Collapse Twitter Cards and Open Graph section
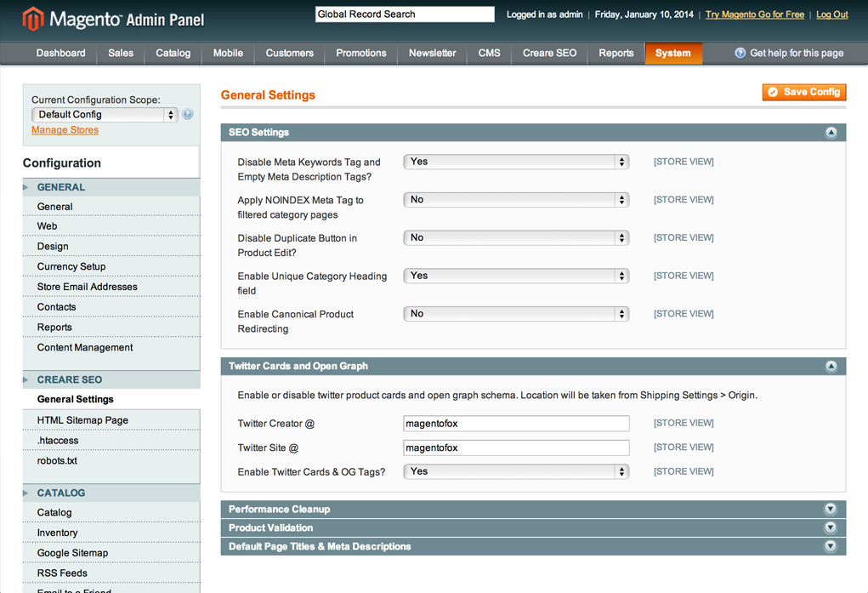Image resolution: width=868 pixels, height=593 pixels. pyautogui.click(x=831, y=367)
